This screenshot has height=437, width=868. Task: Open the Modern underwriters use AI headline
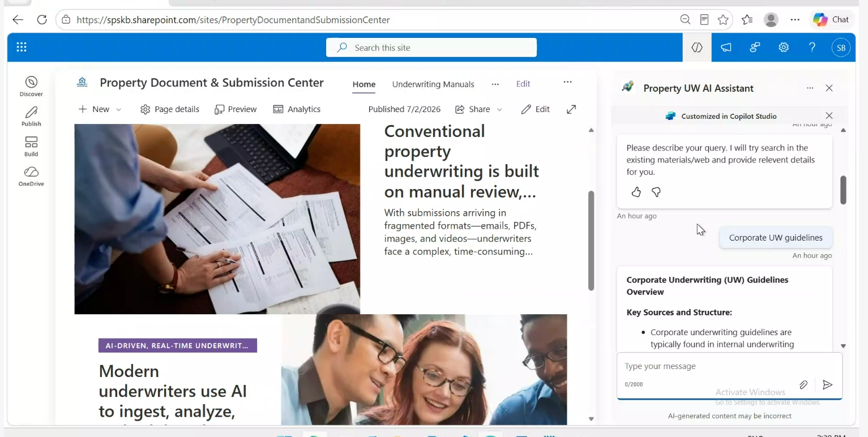click(x=173, y=391)
